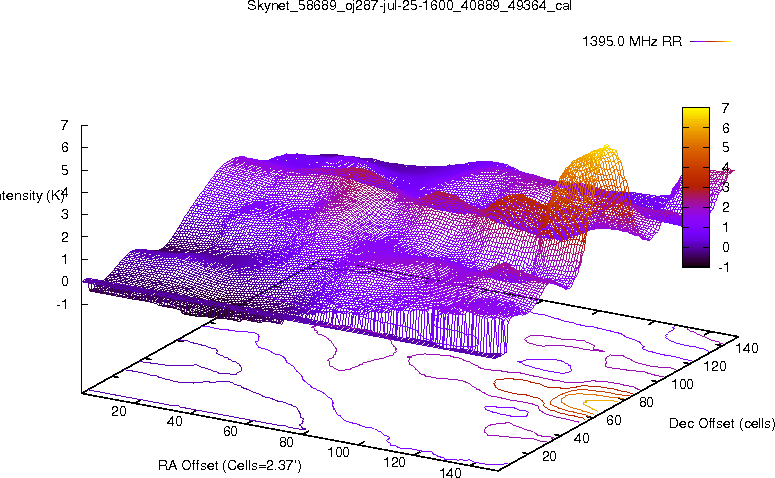775x478 pixels.
Task: Click the -1 tick on the Intensity axis
Action: pos(62,304)
